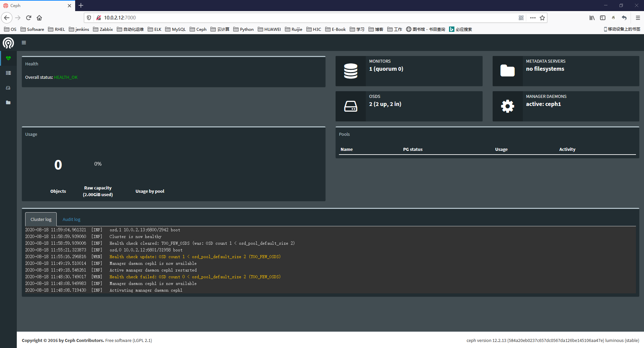Viewport: 644px width, 348px height.
Task: Click the '1 (quorum 0)' monitors value
Action: pyautogui.click(x=386, y=69)
